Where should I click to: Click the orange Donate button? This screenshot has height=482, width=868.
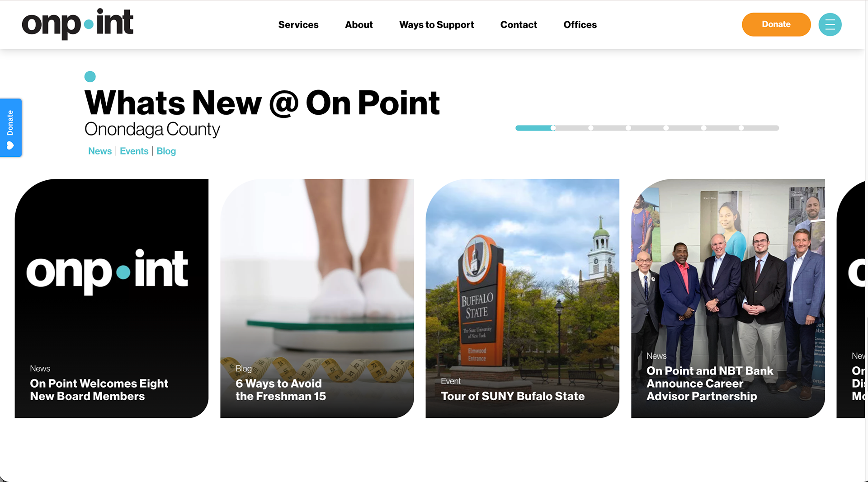(x=776, y=24)
